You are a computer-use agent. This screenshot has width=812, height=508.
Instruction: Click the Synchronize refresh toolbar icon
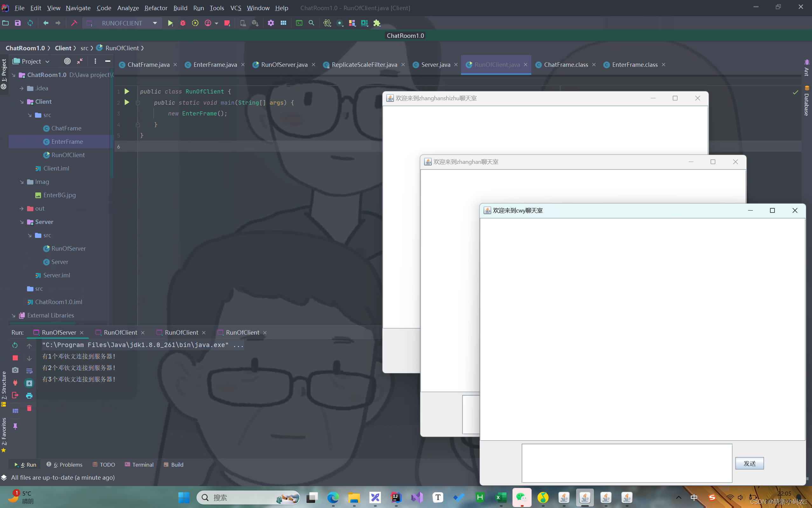[x=30, y=23]
